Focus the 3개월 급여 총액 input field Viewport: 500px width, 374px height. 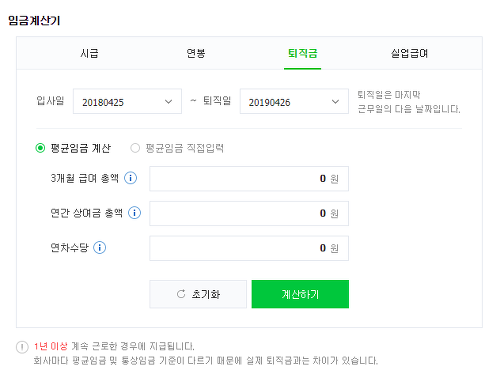click(x=249, y=179)
